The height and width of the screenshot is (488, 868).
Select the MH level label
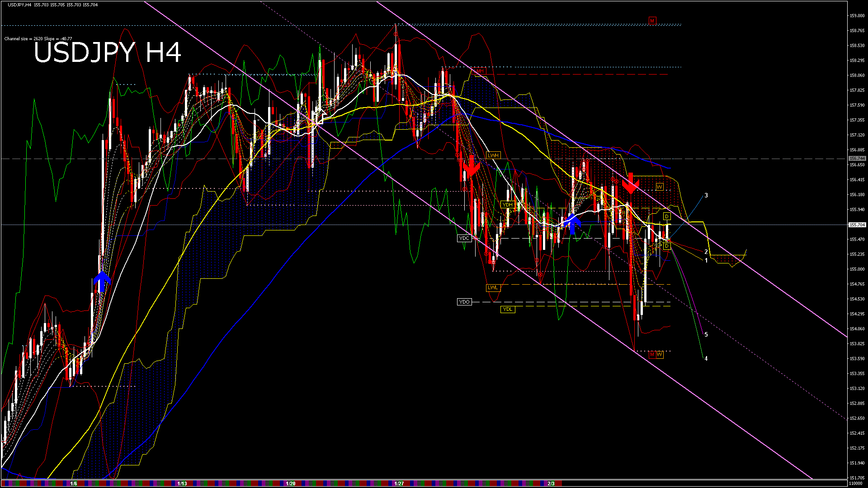(x=480, y=71)
